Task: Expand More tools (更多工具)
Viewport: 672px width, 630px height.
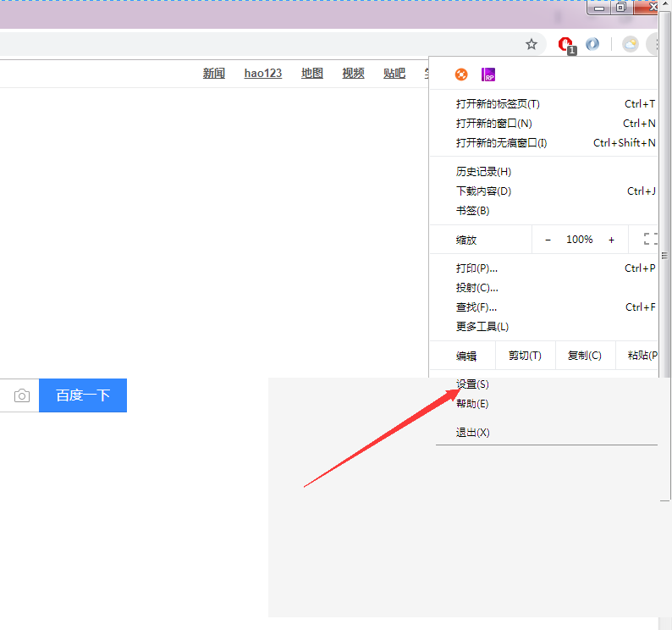Action: 544,327
